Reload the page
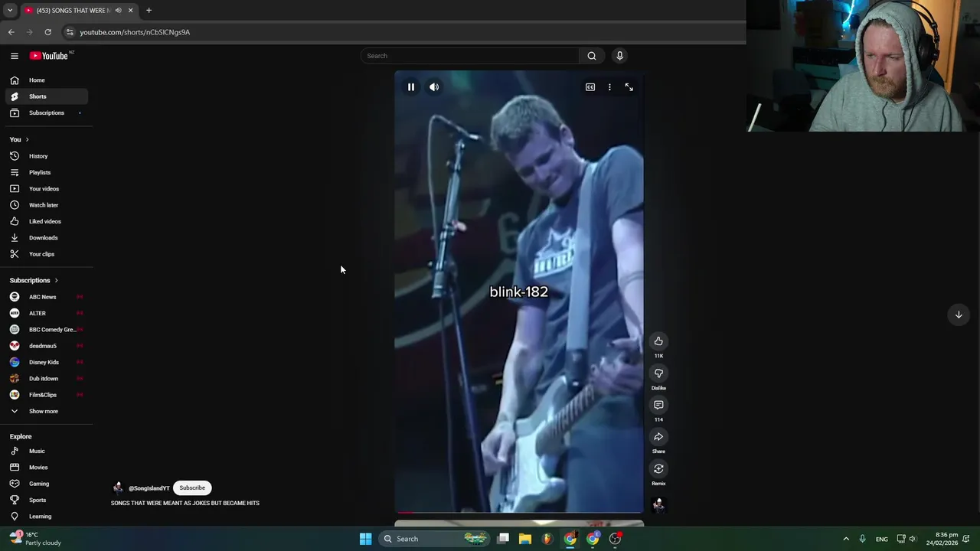This screenshot has height=551, width=980. click(x=47, y=32)
